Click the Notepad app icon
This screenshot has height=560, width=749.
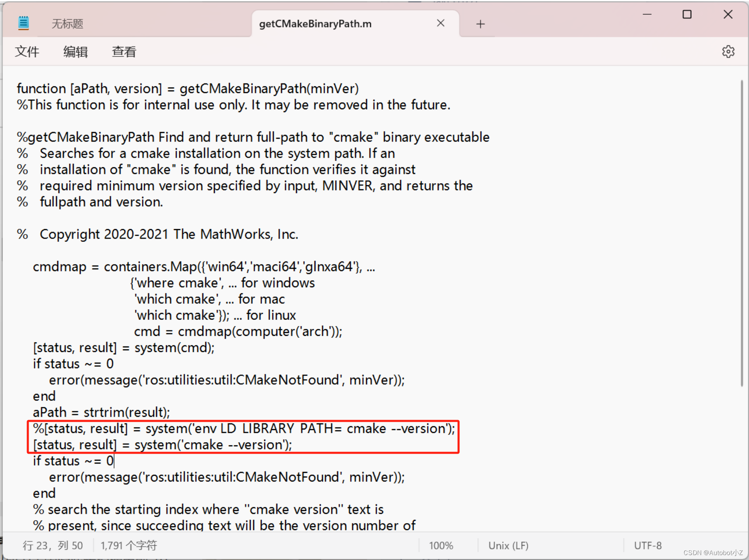coord(24,23)
